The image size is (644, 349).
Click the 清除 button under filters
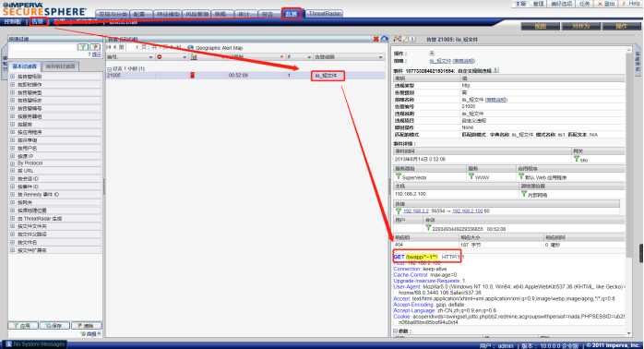86,326
